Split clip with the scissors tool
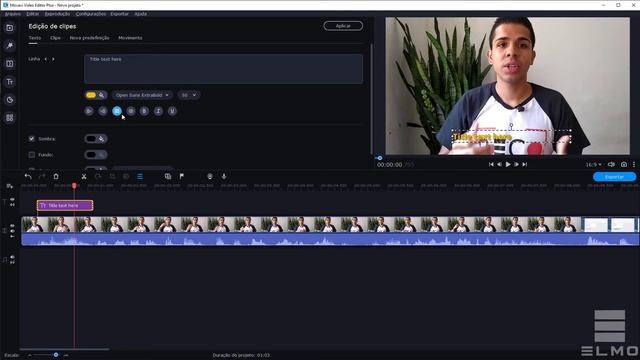Screen dimensions: 640x360 (84, 176)
